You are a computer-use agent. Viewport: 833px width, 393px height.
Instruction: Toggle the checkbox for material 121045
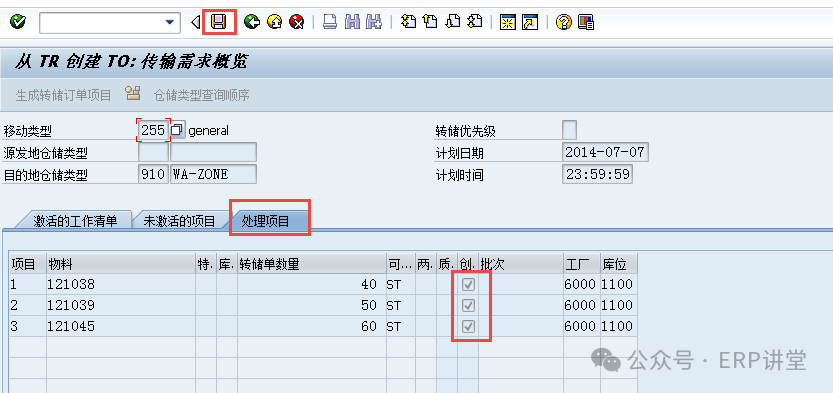(468, 326)
